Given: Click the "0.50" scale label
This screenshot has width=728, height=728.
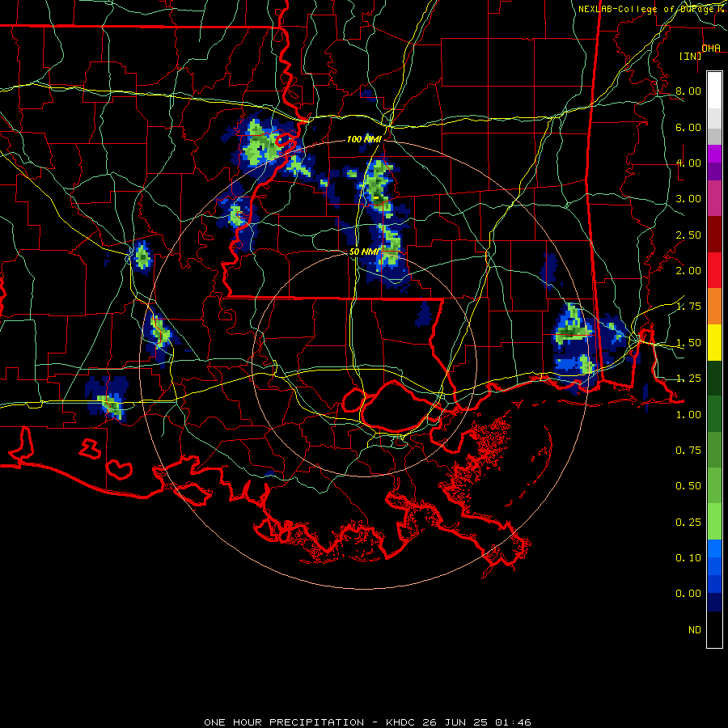Looking at the screenshot, I should (x=688, y=486).
